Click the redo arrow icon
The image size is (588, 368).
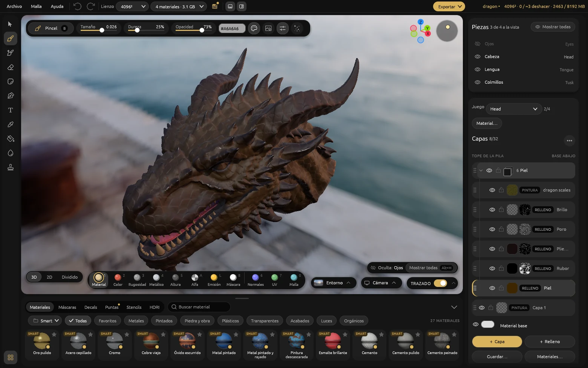pyautogui.click(x=90, y=6)
